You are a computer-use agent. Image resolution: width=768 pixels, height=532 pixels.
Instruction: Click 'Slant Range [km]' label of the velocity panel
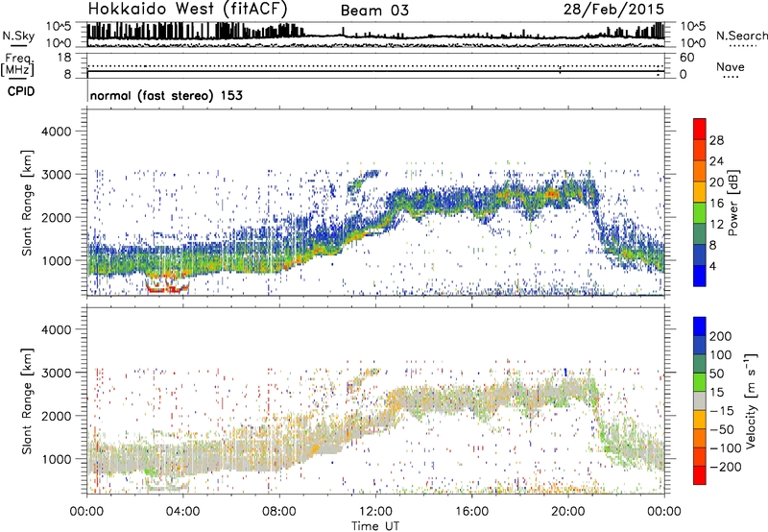point(27,400)
